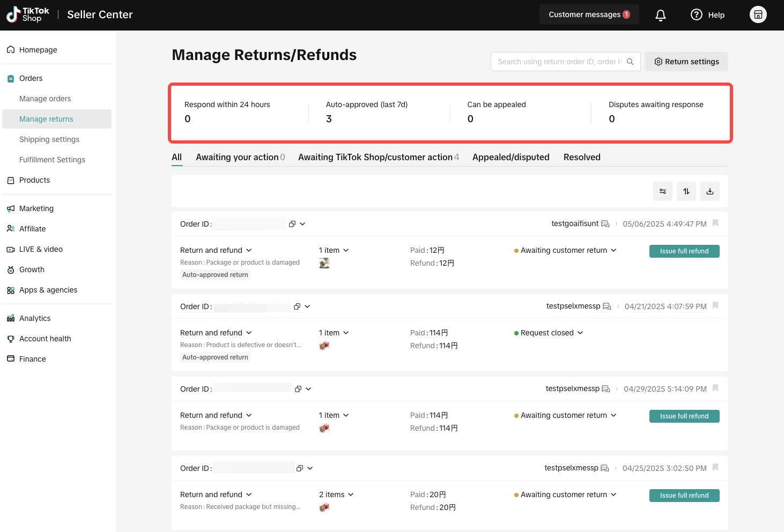This screenshot has width=784, height=532.
Task: Toggle bookmark flag on 04/21/2025 order
Action: (715, 306)
